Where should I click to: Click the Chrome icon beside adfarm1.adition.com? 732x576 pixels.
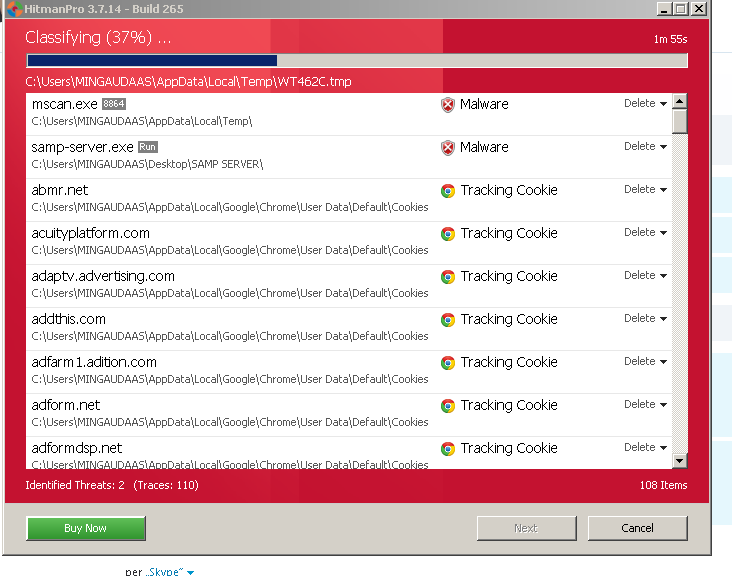coord(448,363)
